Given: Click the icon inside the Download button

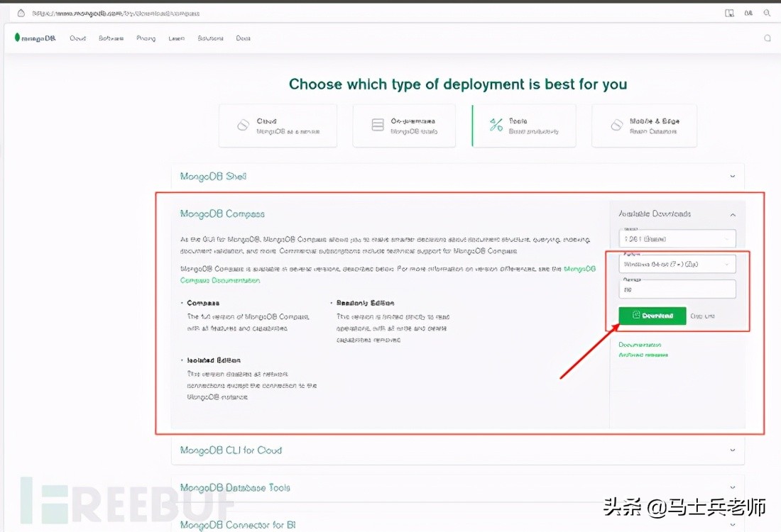Looking at the screenshot, I should pos(636,315).
